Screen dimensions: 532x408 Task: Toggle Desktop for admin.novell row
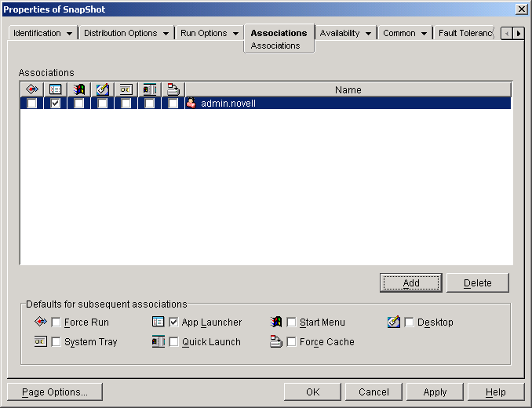pyautogui.click(x=103, y=103)
